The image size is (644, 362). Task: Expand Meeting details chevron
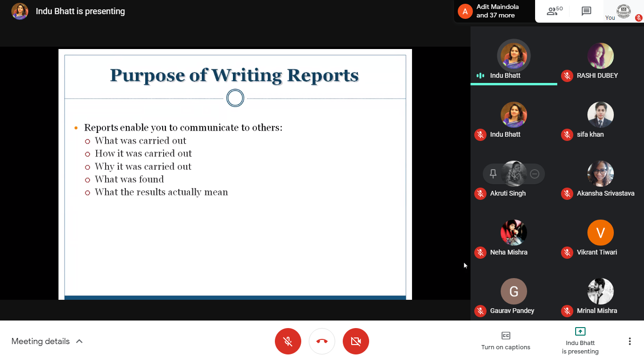(x=79, y=341)
